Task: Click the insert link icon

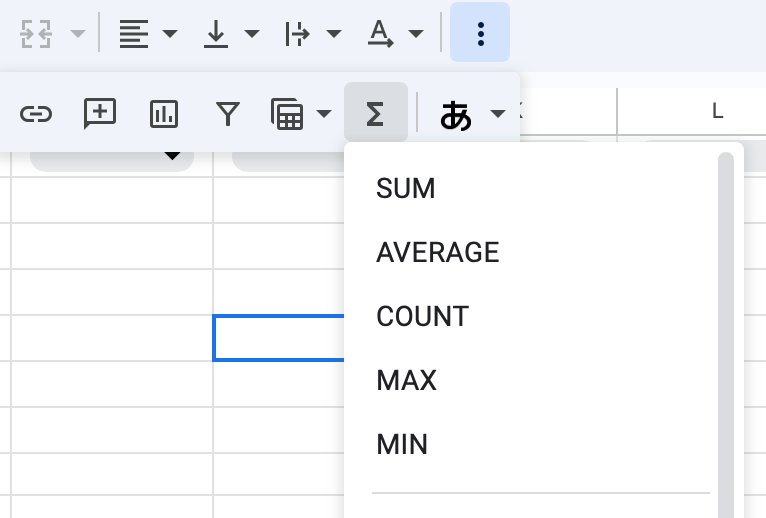Action: pos(36,114)
